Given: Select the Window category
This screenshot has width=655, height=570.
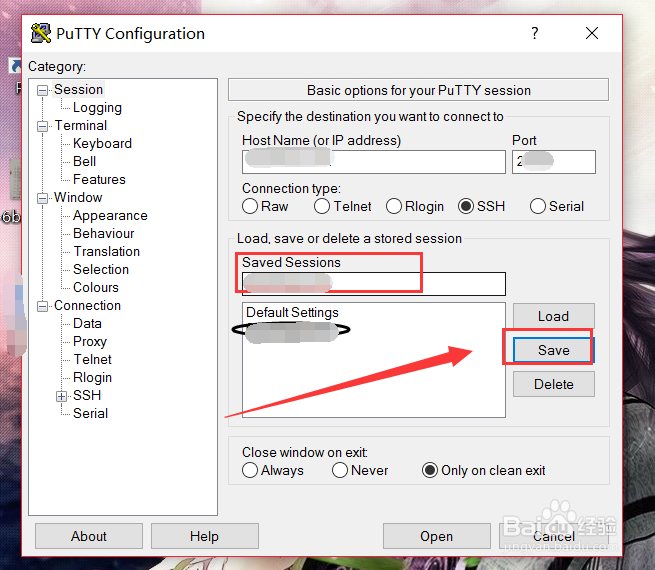Looking at the screenshot, I should pyautogui.click(x=78, y=197).
